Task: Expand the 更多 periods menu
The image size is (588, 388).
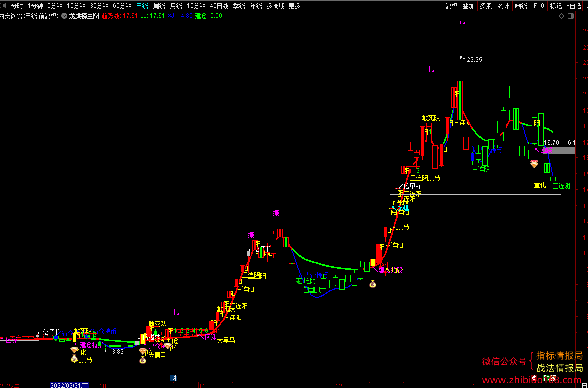Action: [297, 6]
